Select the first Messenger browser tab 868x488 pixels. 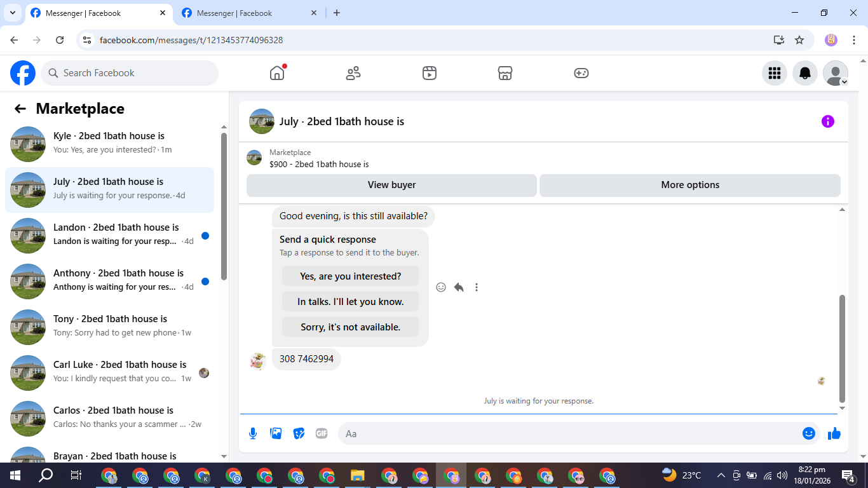[98, 13]
